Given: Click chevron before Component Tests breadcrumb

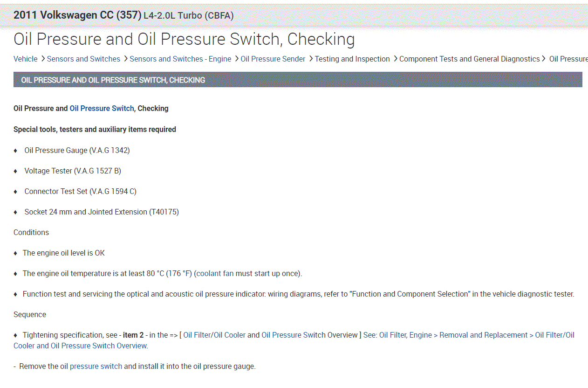Looking at the screenshot, I should [395, 59].
